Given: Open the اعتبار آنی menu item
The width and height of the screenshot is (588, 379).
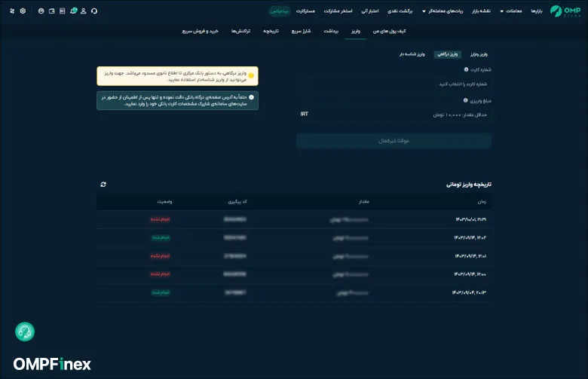Looking at the screenshot, I should click(x=369, y=11).
